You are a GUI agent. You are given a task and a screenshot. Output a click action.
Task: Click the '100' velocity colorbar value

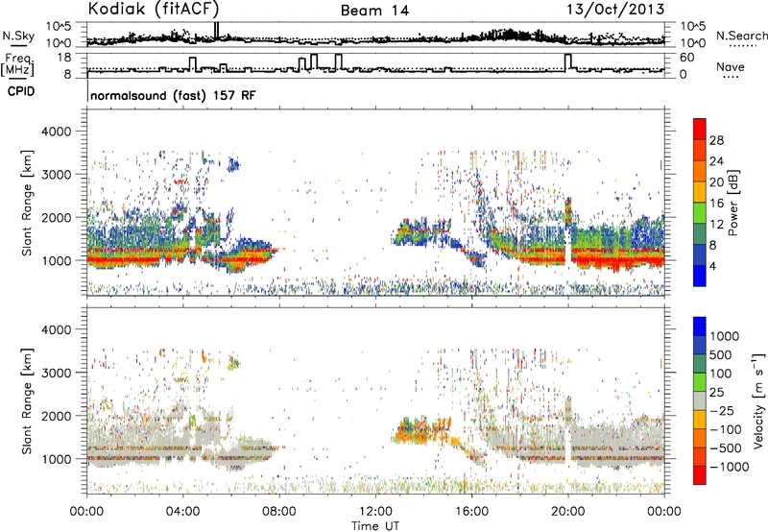click(723, 374)
